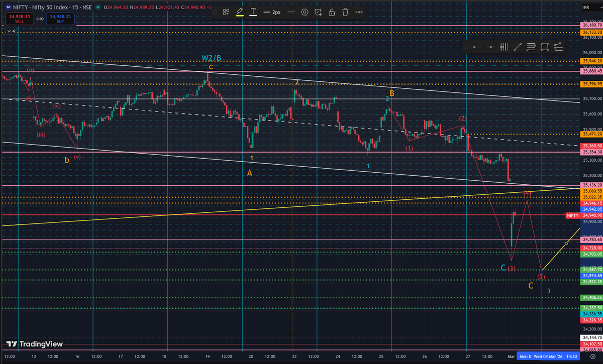Select the orange 'B' wave label near 25
Viewport: 603px width, 364px height.
pyautogui.click(x=391, y=93)
